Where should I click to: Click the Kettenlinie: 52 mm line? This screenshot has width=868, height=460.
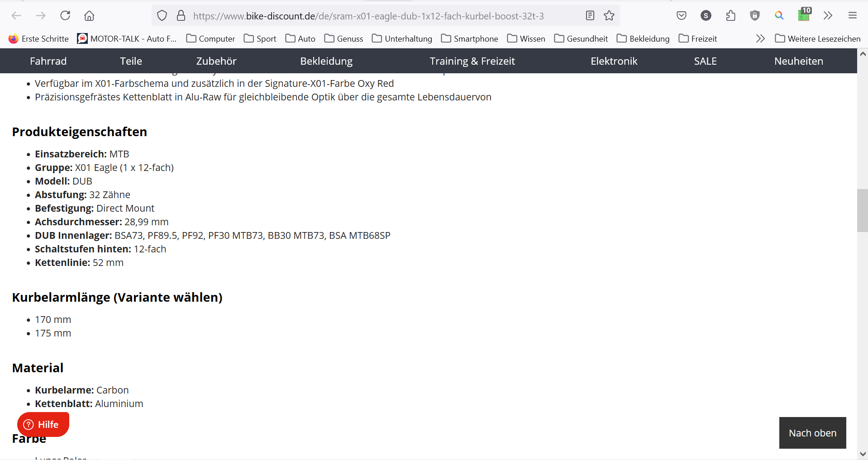[x=79, y=263]
